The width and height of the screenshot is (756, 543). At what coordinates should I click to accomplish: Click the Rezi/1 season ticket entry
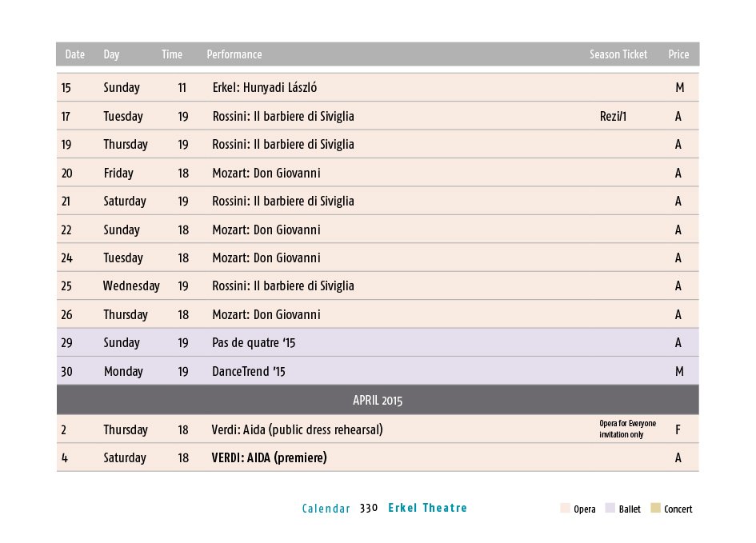click(x=613, y=116)
